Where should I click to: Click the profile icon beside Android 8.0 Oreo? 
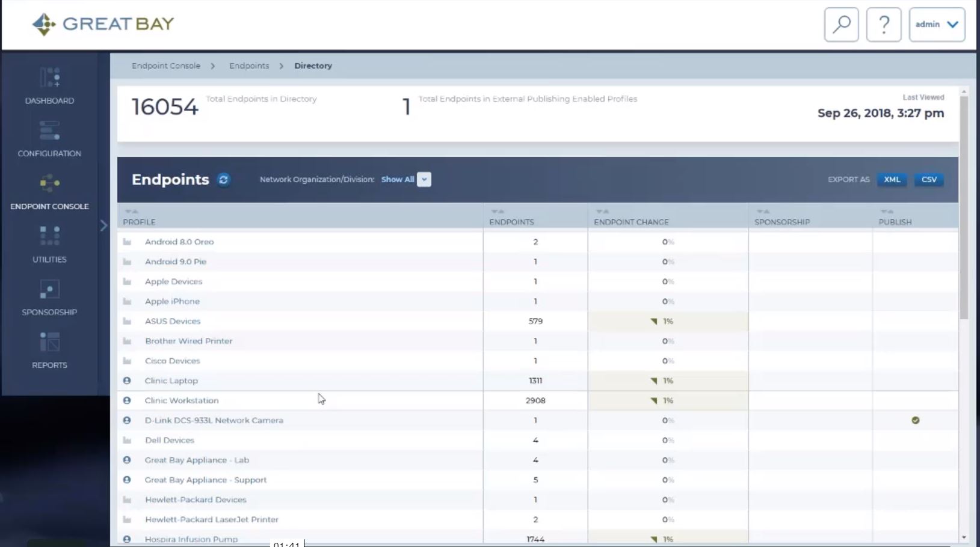(x=127, y=242)
